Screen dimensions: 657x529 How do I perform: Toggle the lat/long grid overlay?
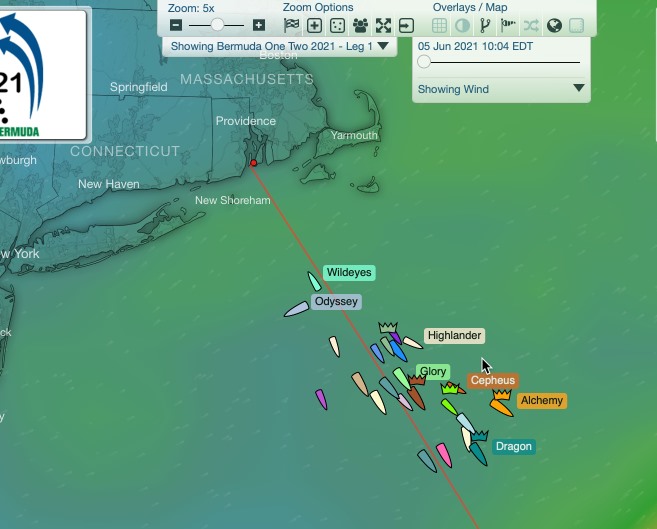click(x=439, y=25)
